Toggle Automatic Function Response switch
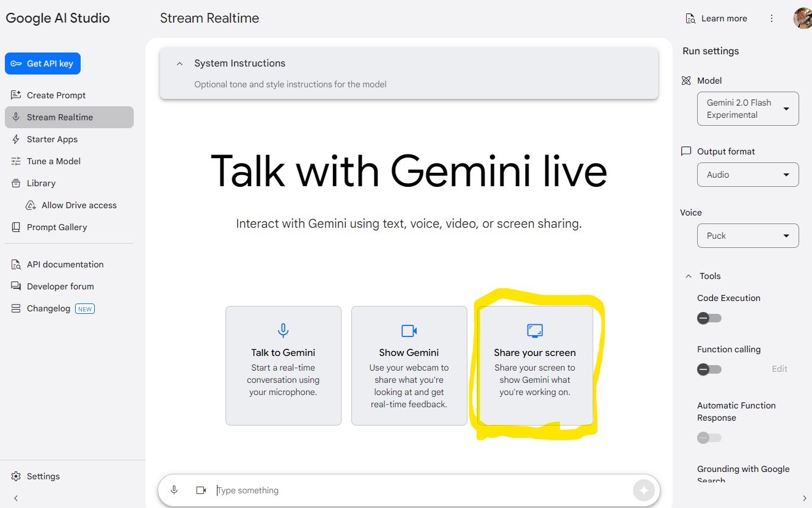Viewport: 812px width, 508px height. [x=709, y=438]
